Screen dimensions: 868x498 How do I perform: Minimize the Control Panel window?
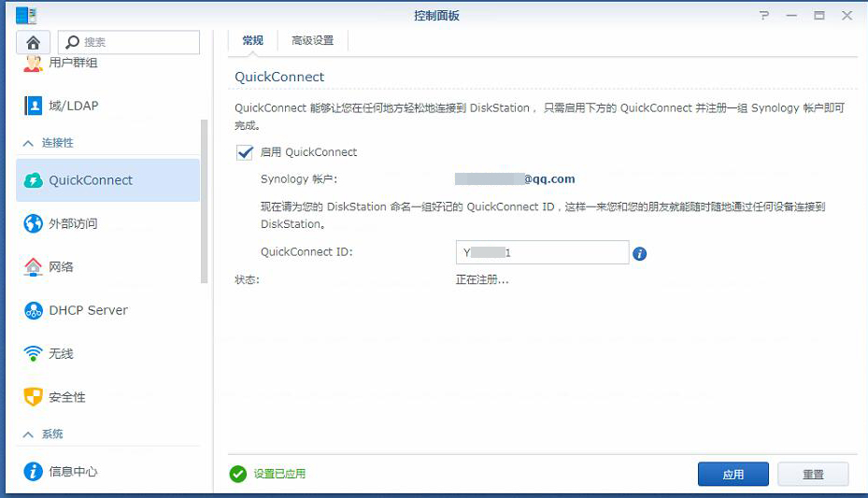point(791,16)
